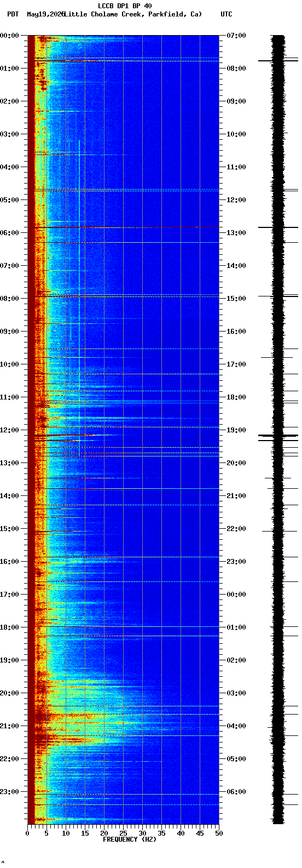Click the PDT axis label '08:00'
Viewport: 302px width, 868px height.
9,299
